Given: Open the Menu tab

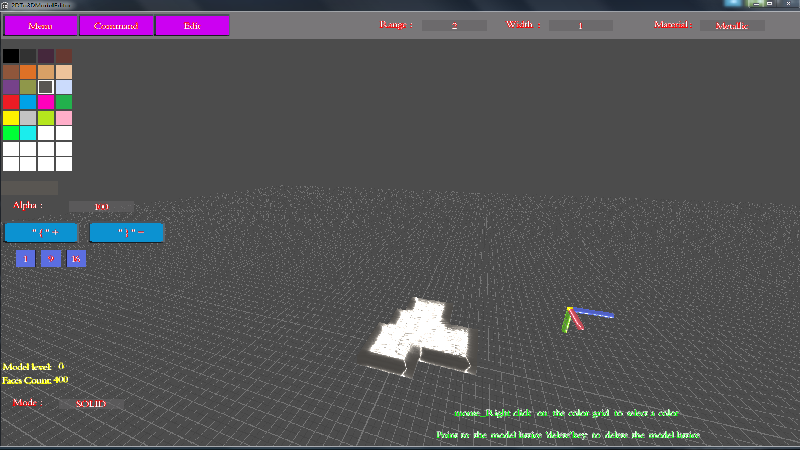Looking at the screenshot, I should click(x=40, y=26).
